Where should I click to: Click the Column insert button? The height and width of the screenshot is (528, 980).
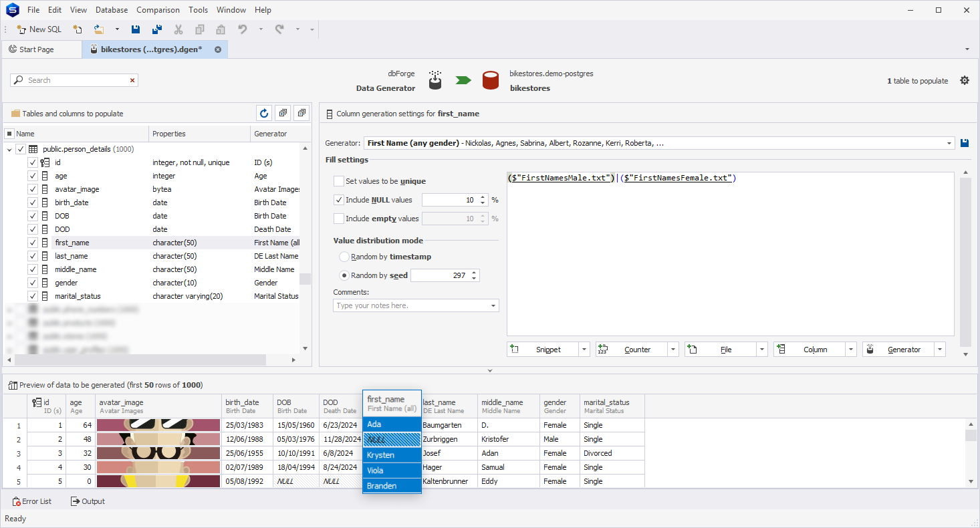809,350
